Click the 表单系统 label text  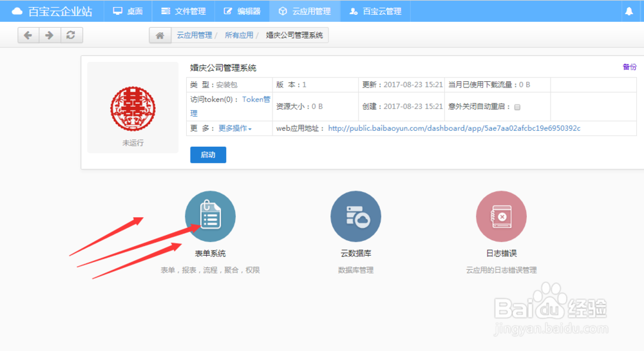click(211, 253)
